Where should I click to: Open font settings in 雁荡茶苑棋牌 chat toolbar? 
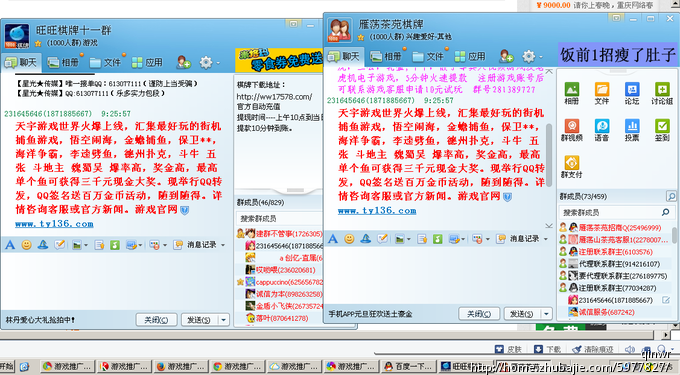(333, 238)
